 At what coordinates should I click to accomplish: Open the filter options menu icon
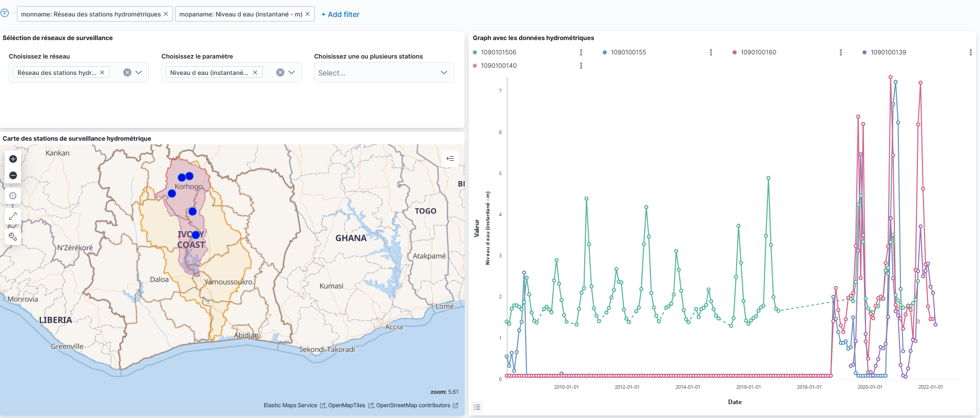tap(5, 13)
